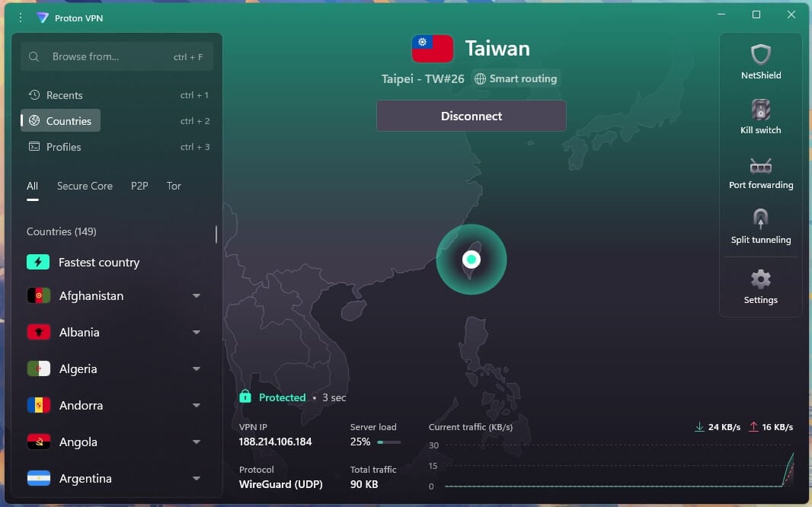
Task: Click the Countries globe icon in sidebar
Action: click(x=34, y=120)
